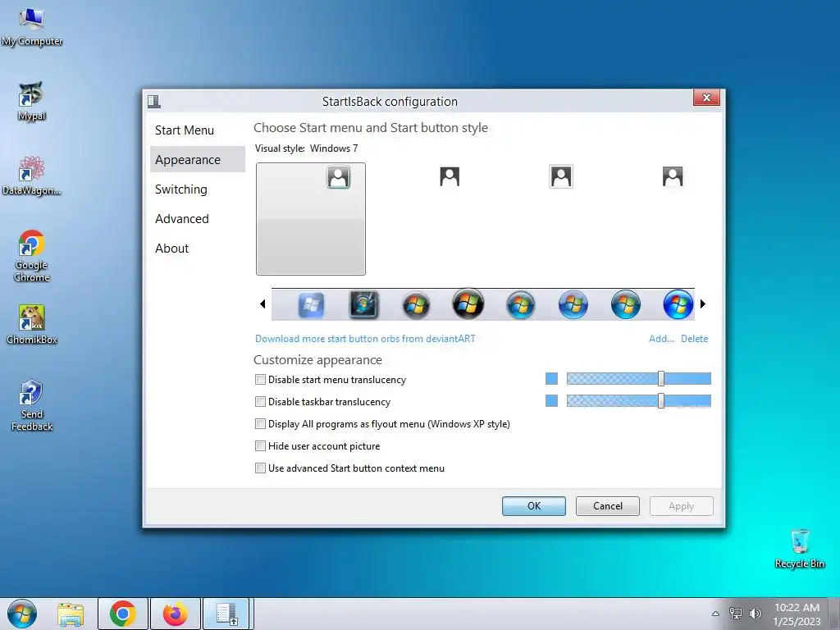This screenshot has width=840, height=630.
Task: Click StartIsBack configuration taskbar button
Action: 227,614
